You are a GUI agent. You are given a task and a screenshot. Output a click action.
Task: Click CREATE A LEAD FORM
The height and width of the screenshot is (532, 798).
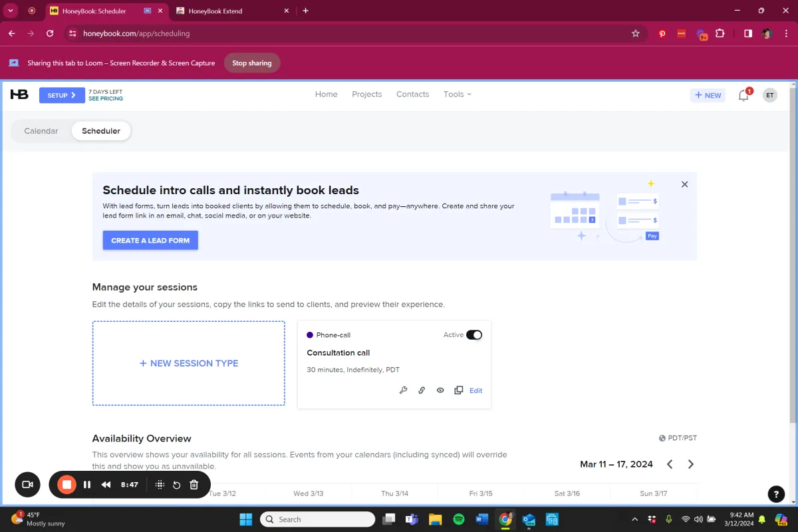pyautogui.click(x=150, y=240)
